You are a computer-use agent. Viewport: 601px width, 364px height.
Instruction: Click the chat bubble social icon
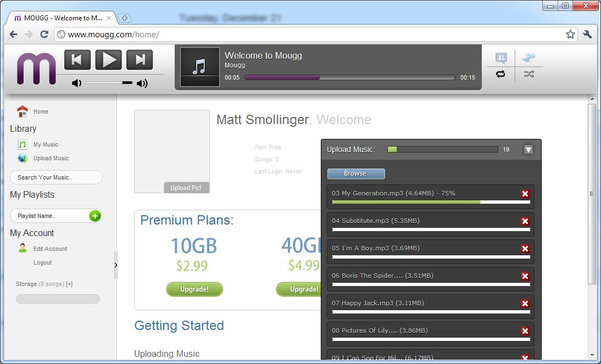click(501, 58)
